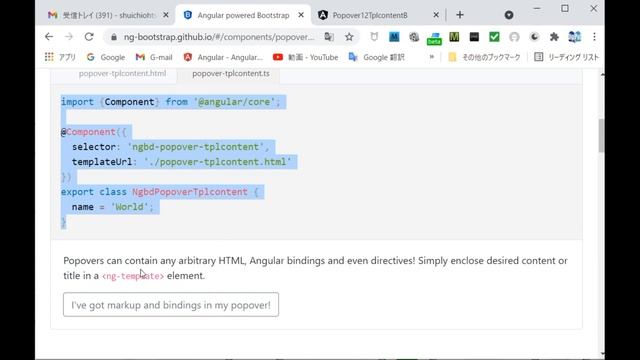Open the YouTube bookmark
Viewport: 640px width, 360px height.
(306, 57)
